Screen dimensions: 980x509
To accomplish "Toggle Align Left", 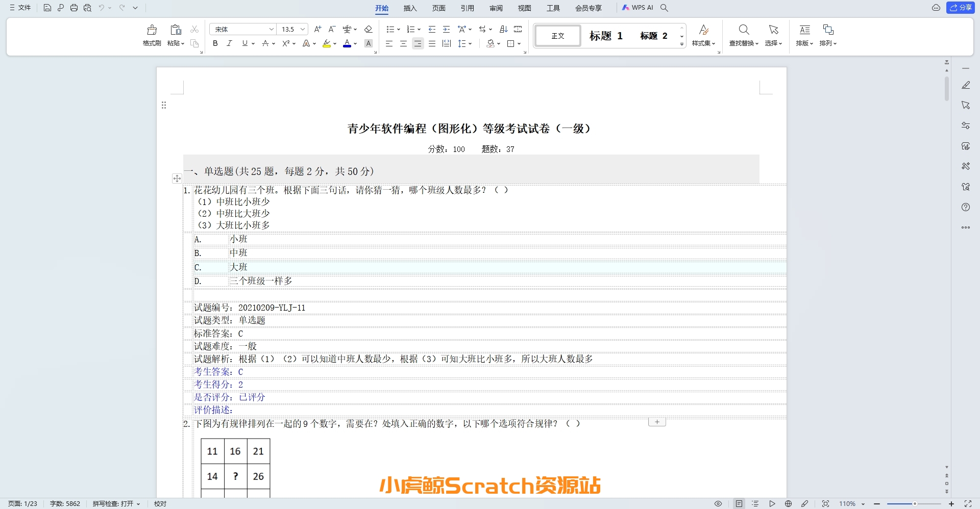I will (x=389, y=43).
